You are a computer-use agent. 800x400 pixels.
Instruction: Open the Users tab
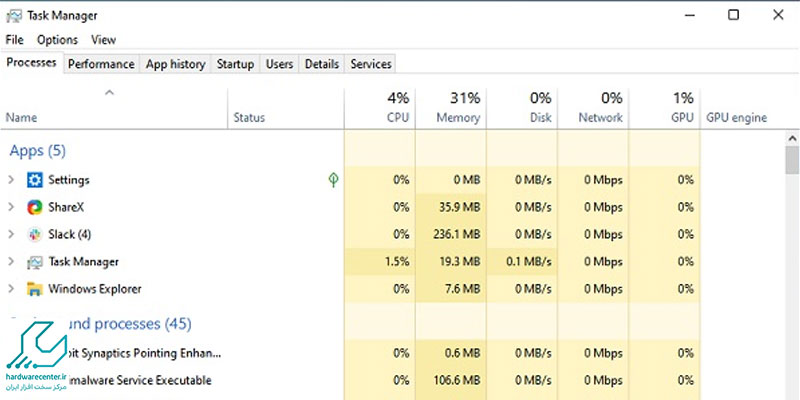[x=280, y=64]
